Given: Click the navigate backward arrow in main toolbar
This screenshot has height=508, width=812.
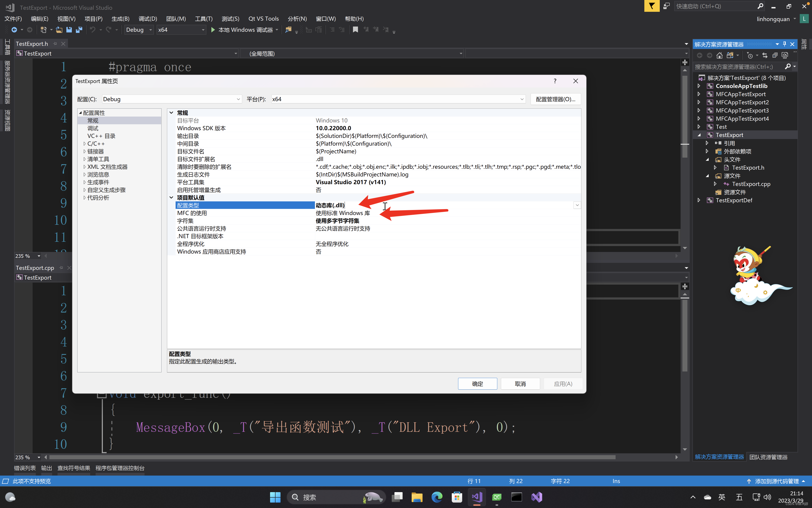Looking at the screenshot, I should [14, 30].
